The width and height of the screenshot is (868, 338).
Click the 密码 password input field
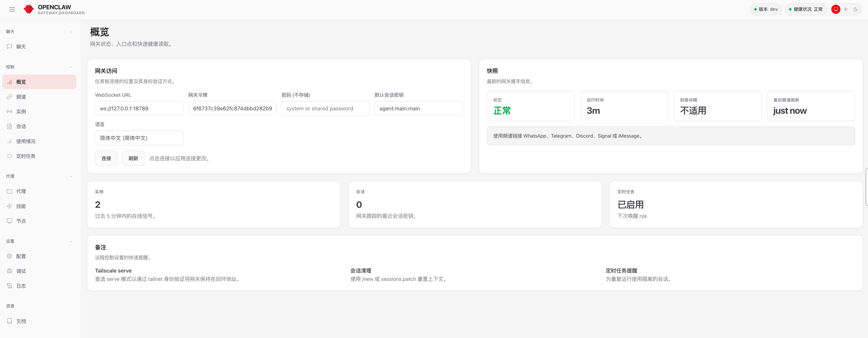point(325,109)
